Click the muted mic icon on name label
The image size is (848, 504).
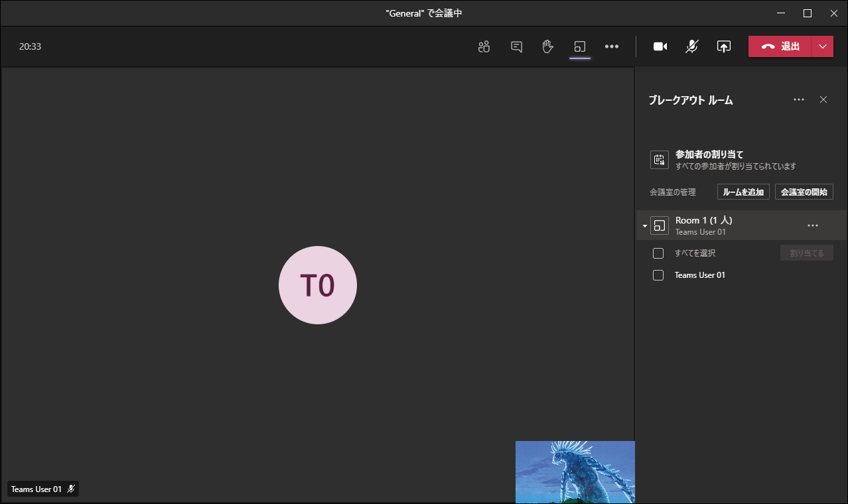point(71,489)
